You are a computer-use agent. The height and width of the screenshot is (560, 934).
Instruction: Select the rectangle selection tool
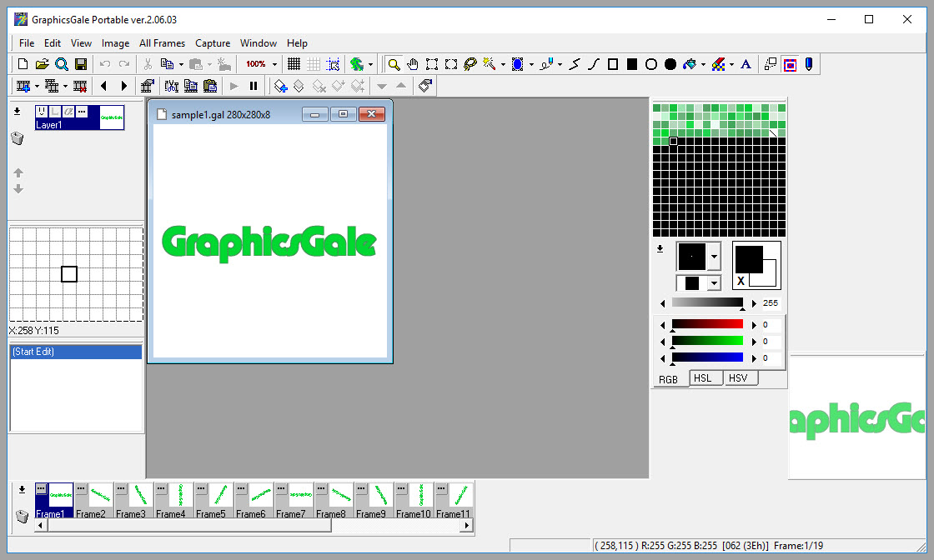[432, 64]
